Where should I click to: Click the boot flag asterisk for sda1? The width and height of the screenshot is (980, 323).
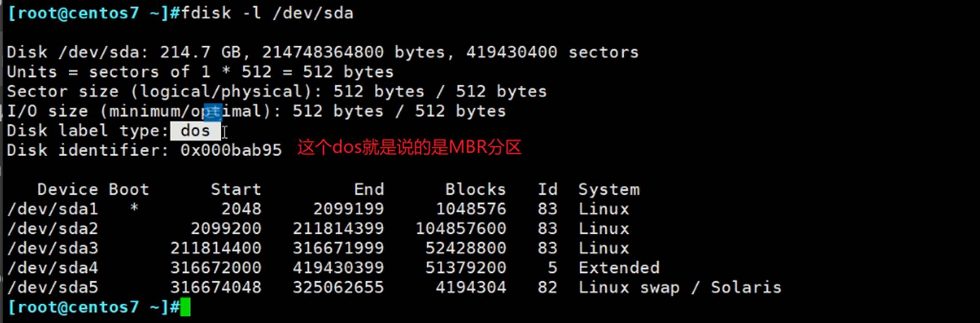click(134, 208)
